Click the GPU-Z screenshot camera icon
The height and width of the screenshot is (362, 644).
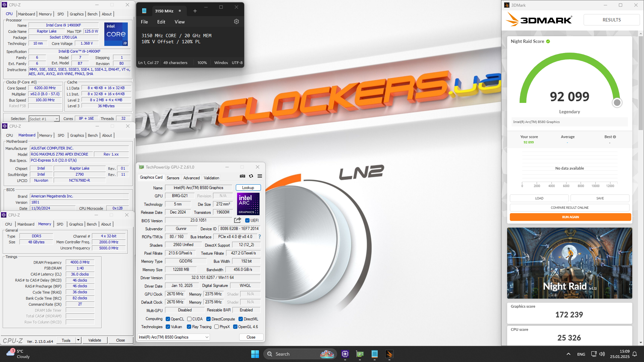(x=243, y=176)
